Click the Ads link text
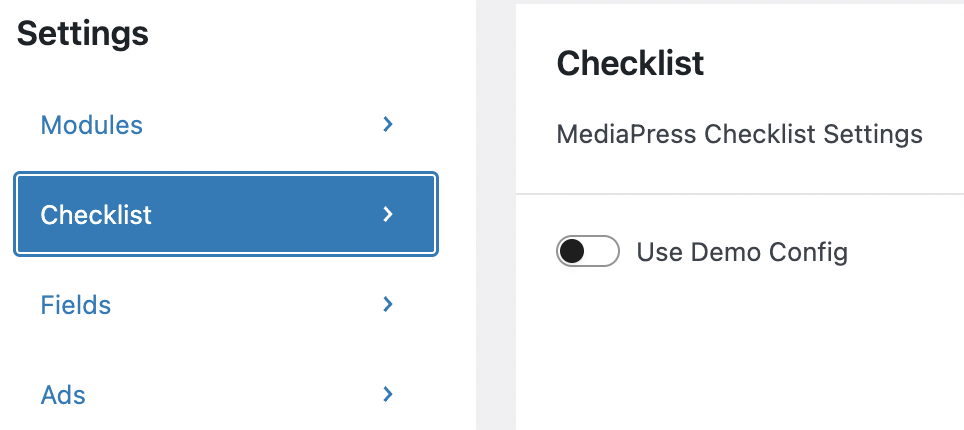964x430 pixels. pyautogui.click(x=63, y=394)
